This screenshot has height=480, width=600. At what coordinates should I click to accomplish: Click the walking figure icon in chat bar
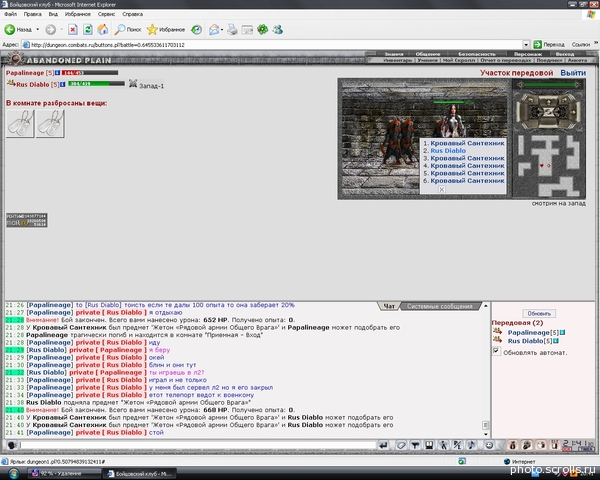pyautogui.click(x=443, y=445)
